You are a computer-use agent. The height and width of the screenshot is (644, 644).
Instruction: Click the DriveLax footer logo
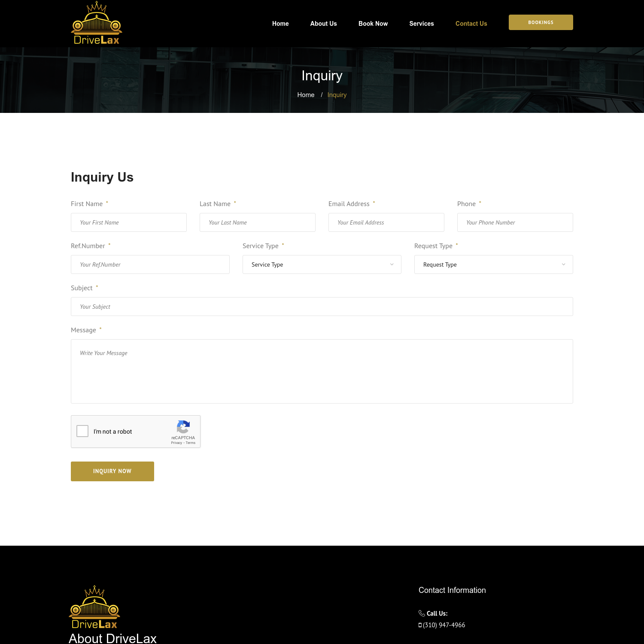[x=94, y=607]
